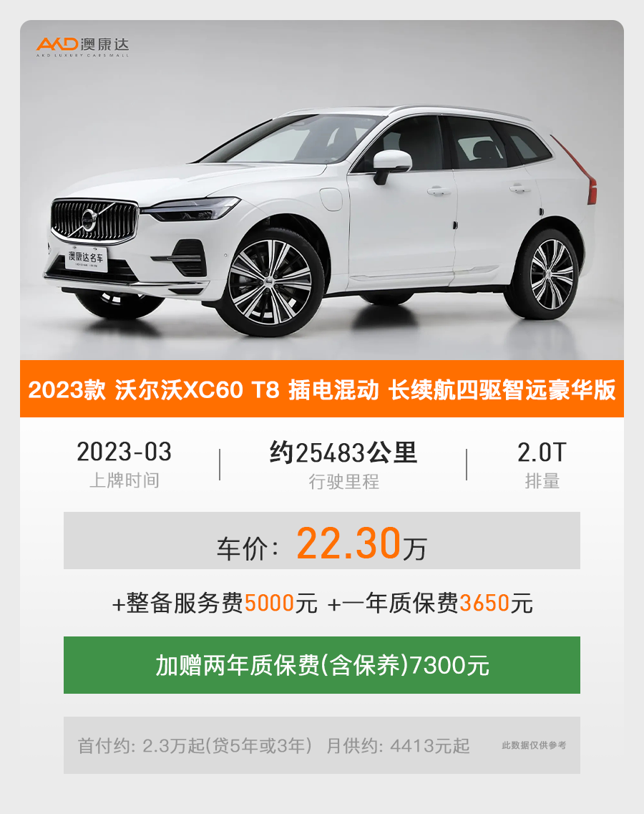Click the 车价 22.30万 price bar

[322, 541]
